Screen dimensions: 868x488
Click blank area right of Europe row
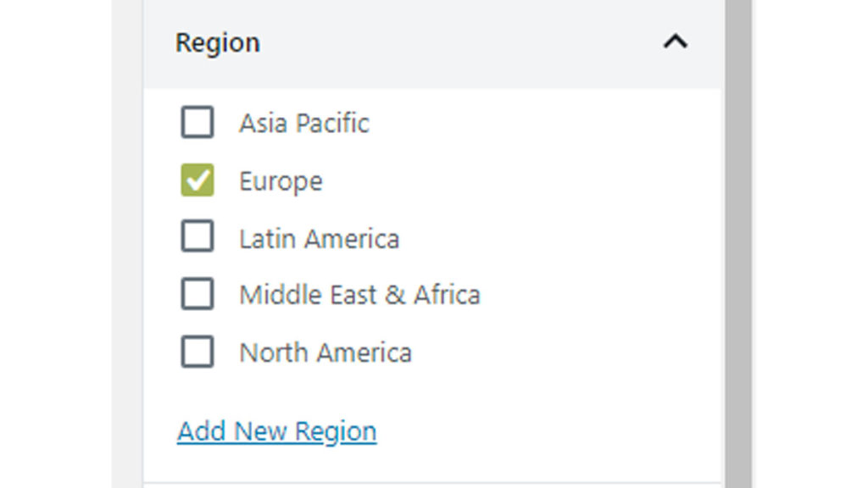pos(526,181)
